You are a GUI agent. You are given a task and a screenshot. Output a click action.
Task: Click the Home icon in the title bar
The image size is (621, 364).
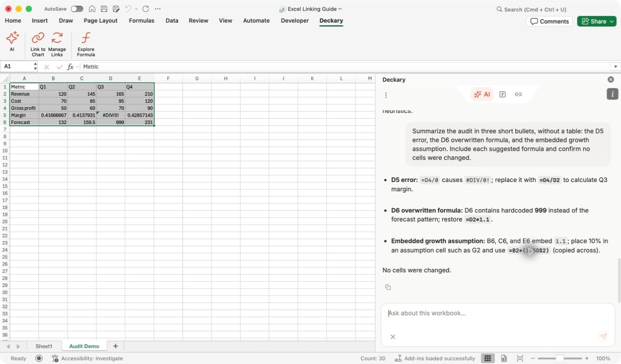pyautogui.click(x=92, y=9)
